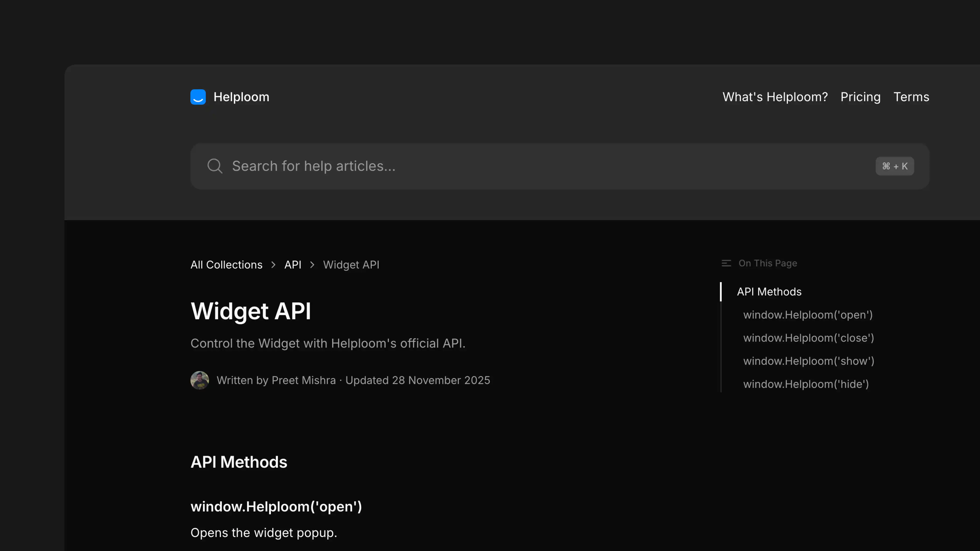Open the Pricing page

click(860, 97)
